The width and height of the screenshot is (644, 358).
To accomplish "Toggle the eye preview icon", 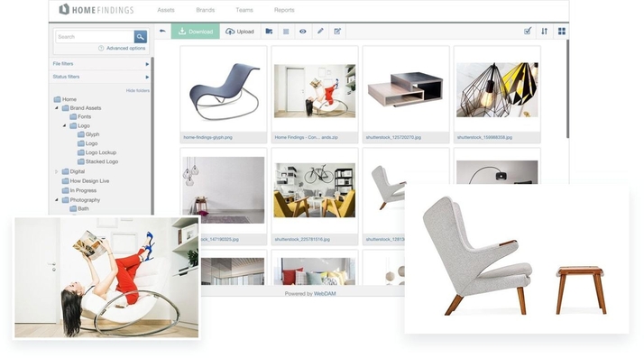I will click(x=303, y=32).
